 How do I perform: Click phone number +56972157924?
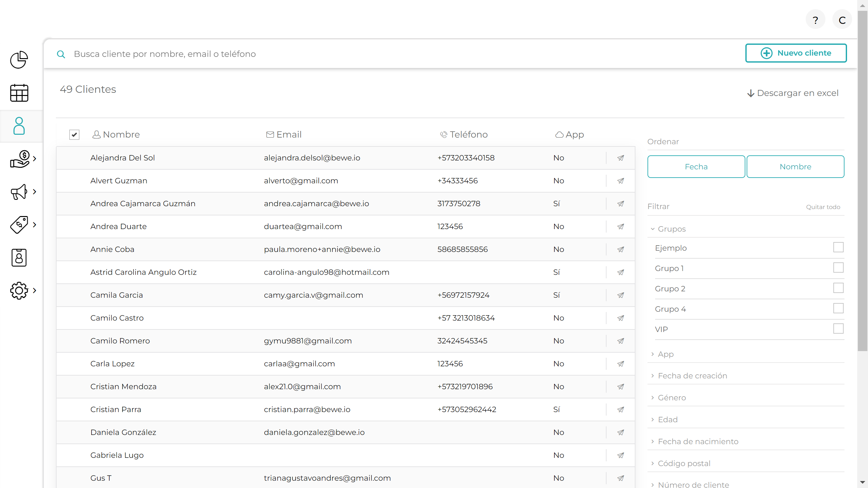(x=463, y=295)
